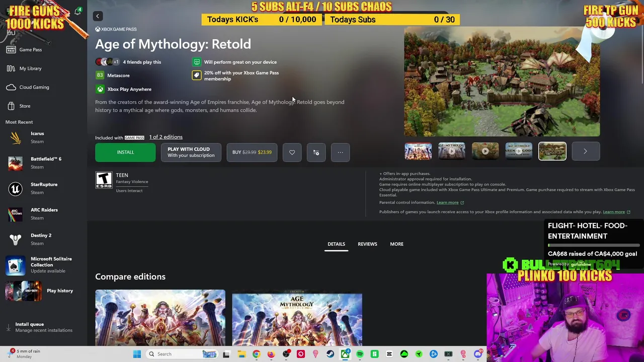Open Destiny 2 from Most Recent
The height and width of the screenshot is (362, 644).
coord(44,239)
